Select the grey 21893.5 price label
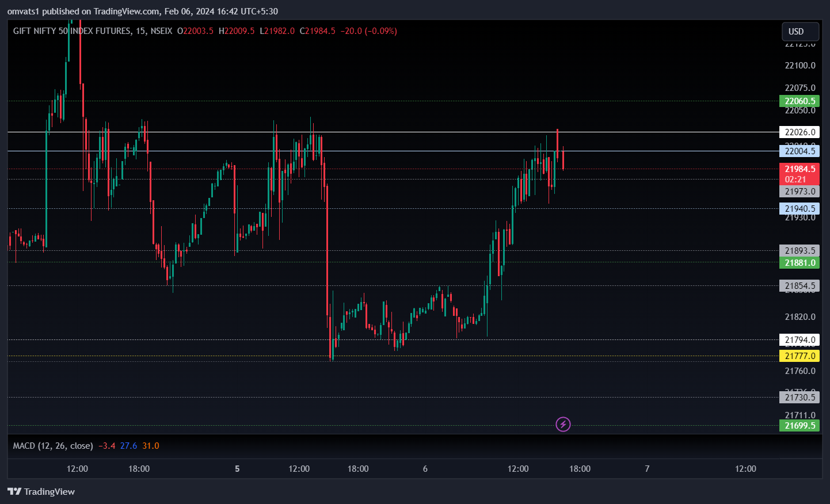This screenshot has height=504, width=830. [x=799, y=251]
